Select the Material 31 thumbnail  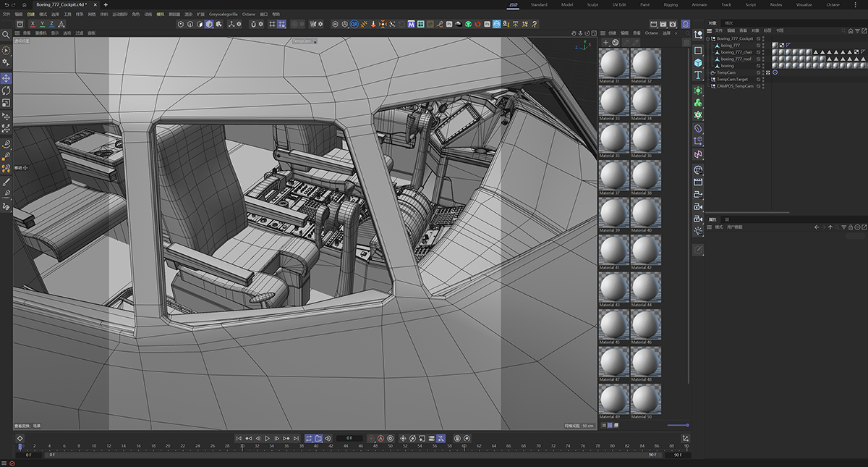pos(613,64)
